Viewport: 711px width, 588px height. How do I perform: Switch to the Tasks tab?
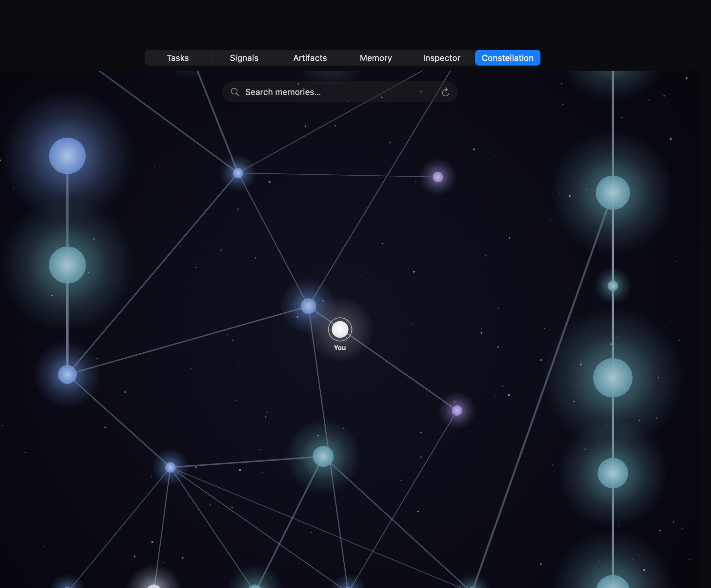pyautogui.click(x=177, y=58)
